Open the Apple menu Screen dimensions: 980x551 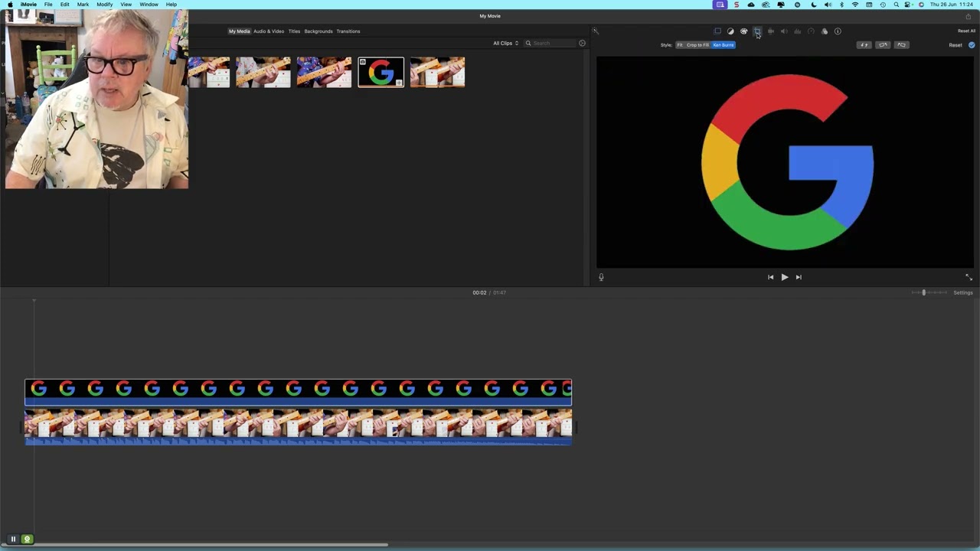pyautogui.click(x=10, y=5)
